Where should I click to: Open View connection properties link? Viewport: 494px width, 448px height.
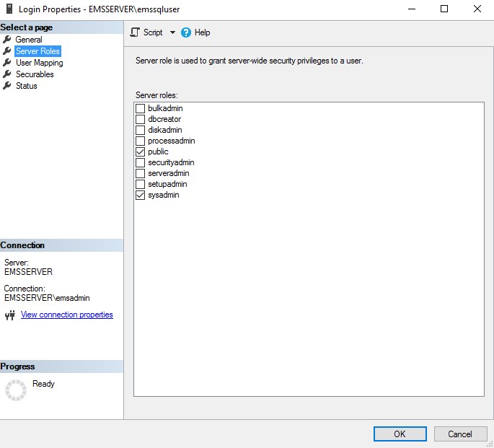click(67, 315)
